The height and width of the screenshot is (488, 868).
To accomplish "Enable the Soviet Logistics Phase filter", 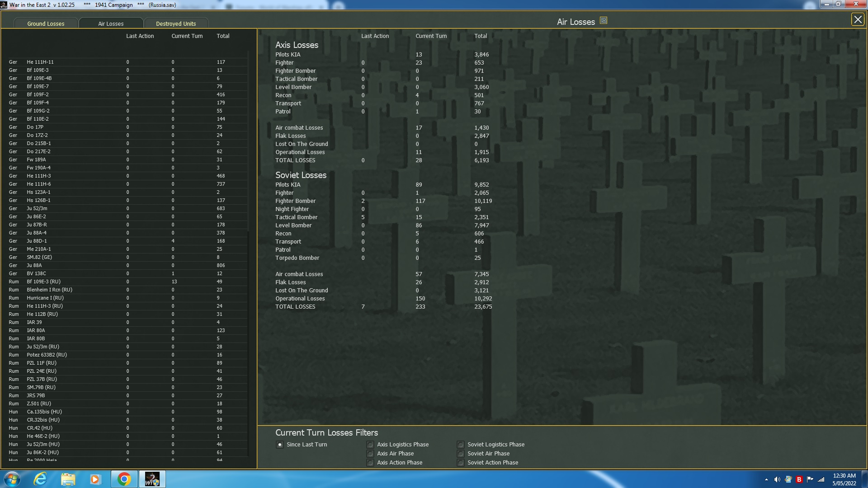I will click(460, 445).
